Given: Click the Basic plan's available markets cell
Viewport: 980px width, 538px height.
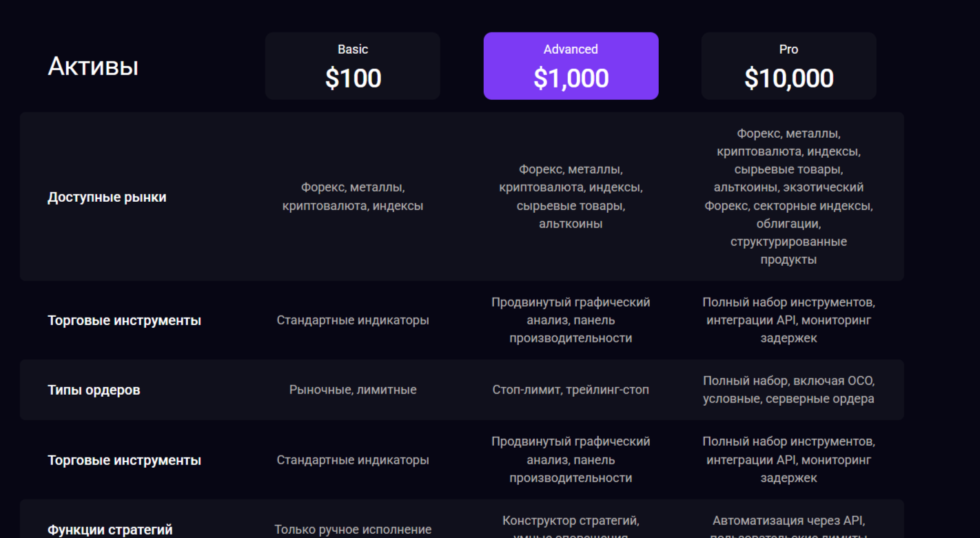Looking at the screenshot, I should tap(352, 196).
